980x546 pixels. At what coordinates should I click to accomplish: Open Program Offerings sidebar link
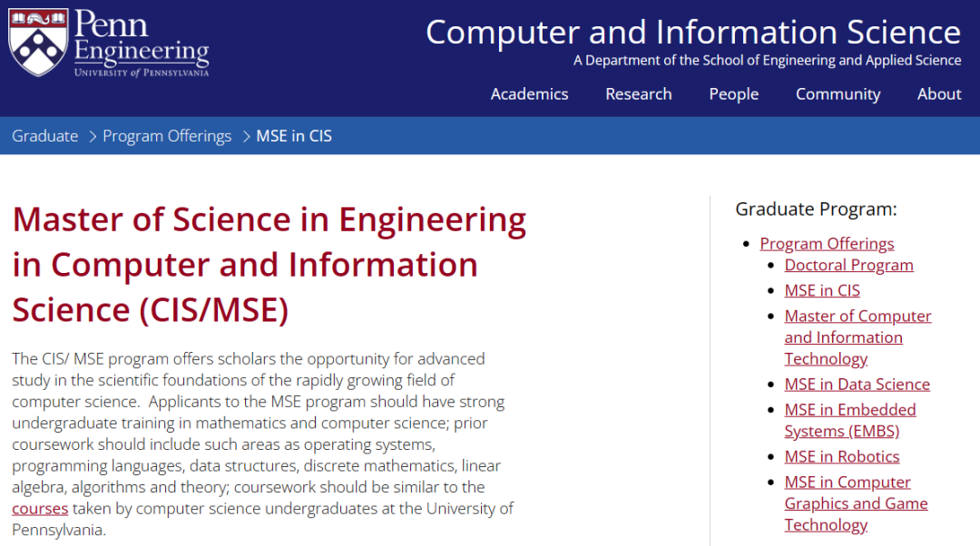pyautogui.click(x=827, y=244)
